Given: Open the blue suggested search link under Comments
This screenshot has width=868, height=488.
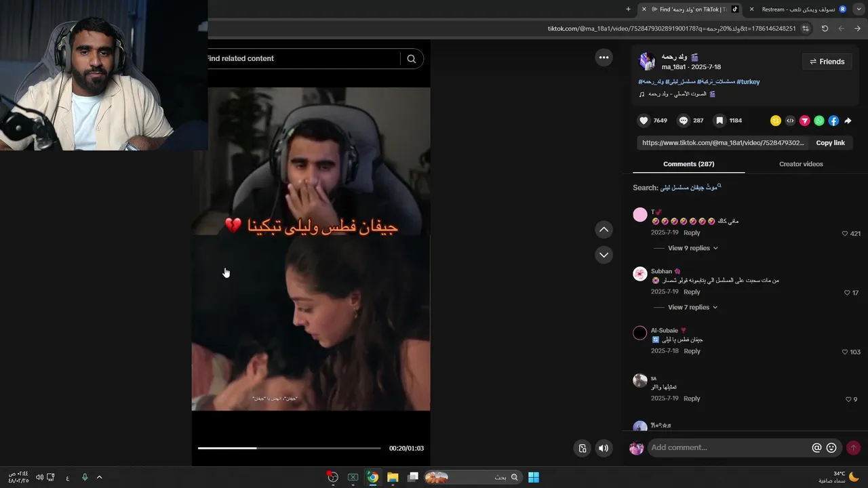Looking at the screenshot, I should coord(691,187).
